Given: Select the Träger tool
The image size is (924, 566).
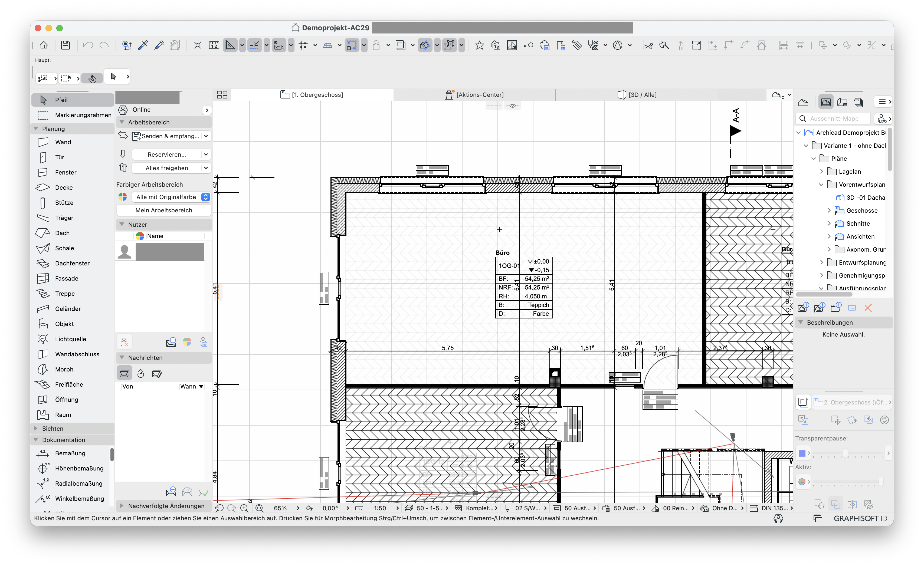Looking at the screenshot, I should [73, 218].
